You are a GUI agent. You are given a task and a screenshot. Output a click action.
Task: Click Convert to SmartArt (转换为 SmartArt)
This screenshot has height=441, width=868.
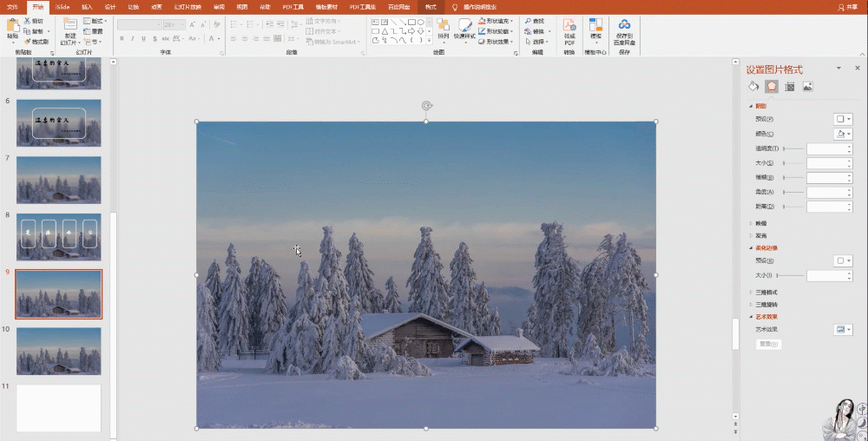pyautogui.click(x=332, y=42)
